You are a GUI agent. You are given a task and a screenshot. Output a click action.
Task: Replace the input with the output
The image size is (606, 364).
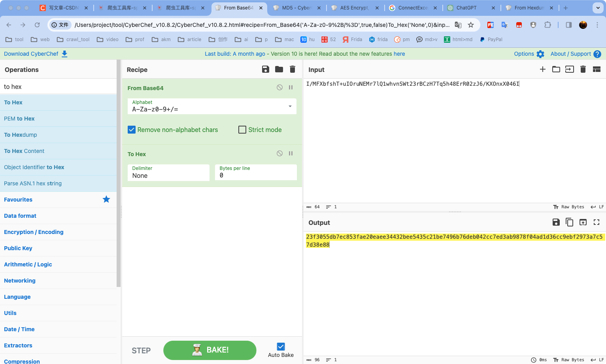coord(583,222)
